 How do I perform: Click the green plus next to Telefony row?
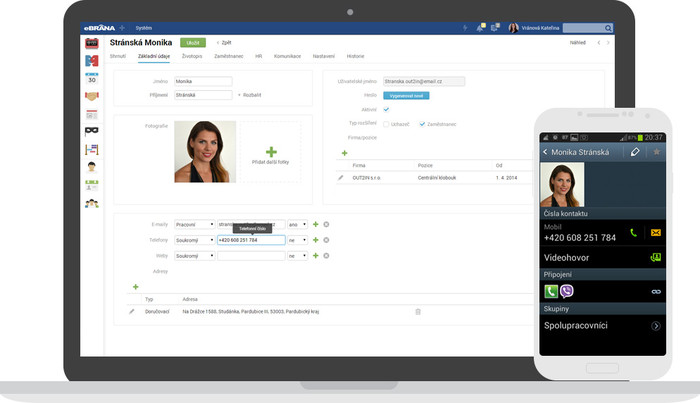(316, 240)
